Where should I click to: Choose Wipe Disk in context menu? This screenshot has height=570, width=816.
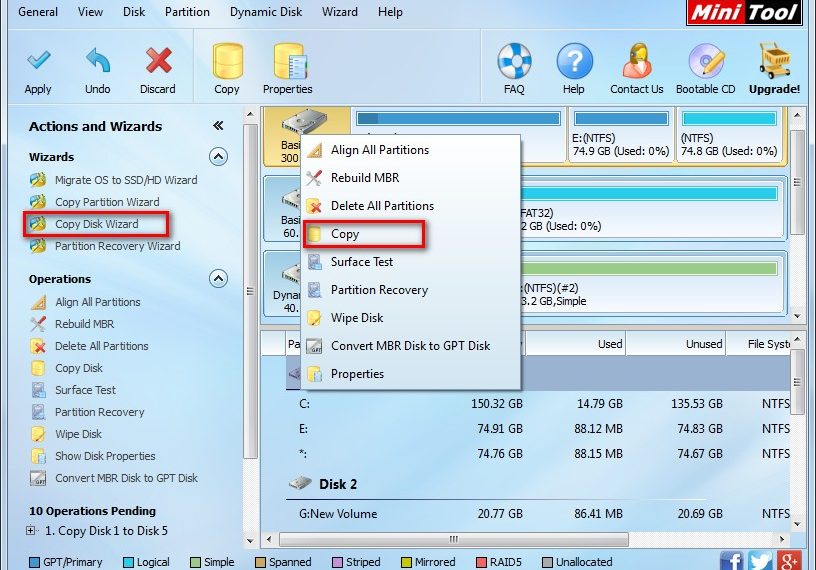[411, 318]
